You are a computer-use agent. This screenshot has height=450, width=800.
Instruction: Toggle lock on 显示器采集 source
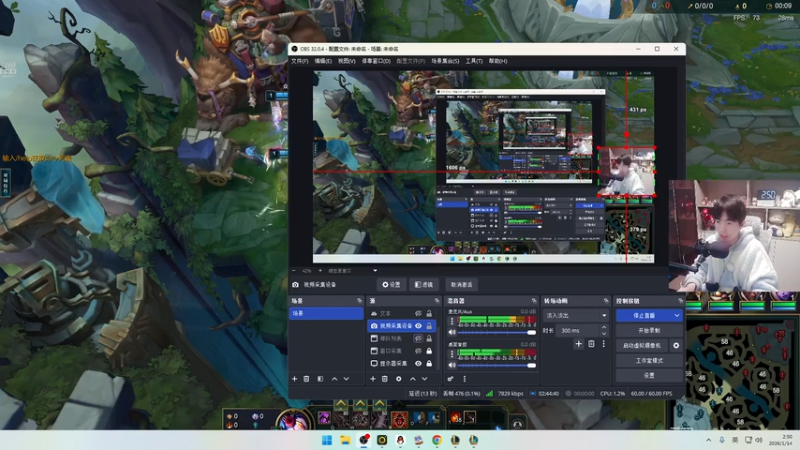[429, 363]
